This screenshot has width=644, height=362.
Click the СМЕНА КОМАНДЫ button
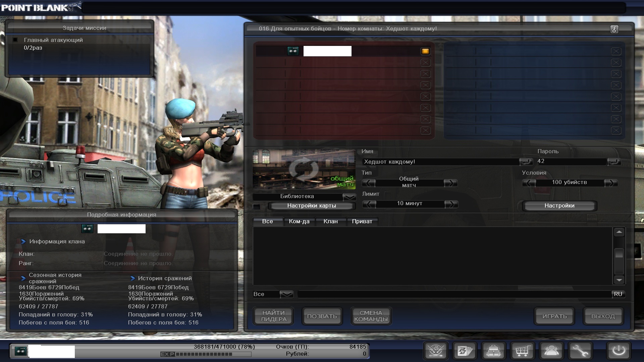point(371,316)
